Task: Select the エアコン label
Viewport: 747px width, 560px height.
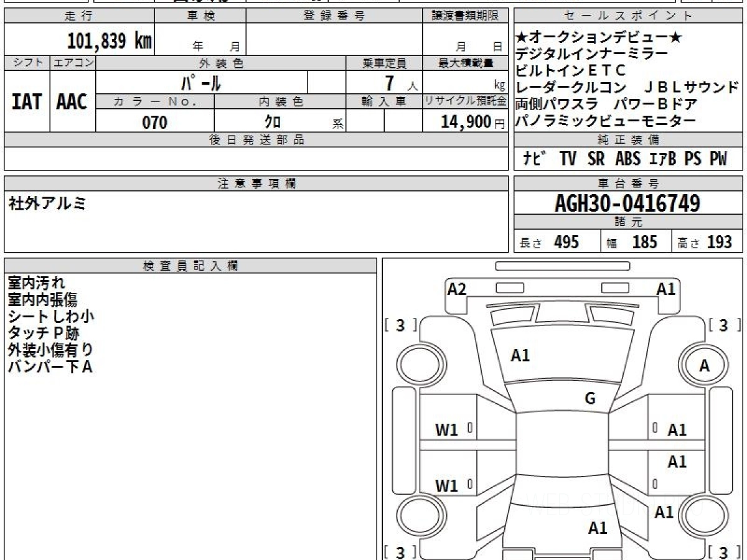Action: (73, 63)
